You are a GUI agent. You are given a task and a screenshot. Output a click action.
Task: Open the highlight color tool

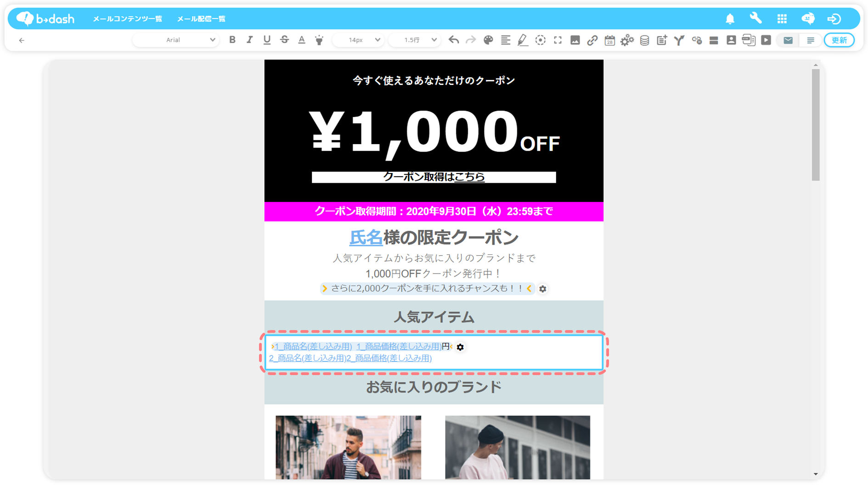pyautogui.click(x=319, y=40)
